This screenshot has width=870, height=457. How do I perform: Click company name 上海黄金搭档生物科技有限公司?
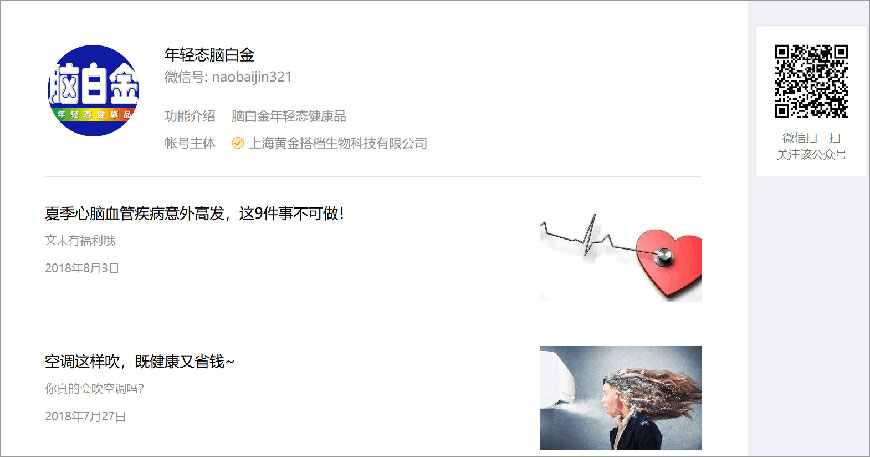point(338,143)
